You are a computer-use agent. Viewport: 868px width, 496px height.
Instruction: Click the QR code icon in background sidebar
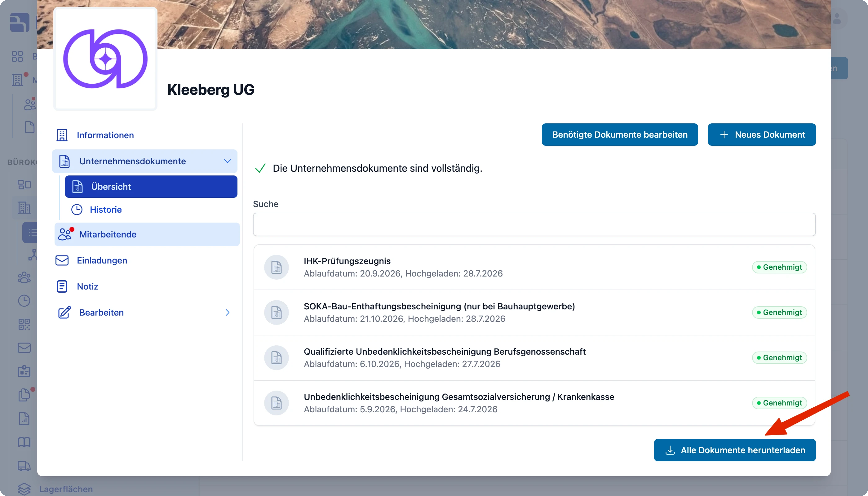pos(24,324)
